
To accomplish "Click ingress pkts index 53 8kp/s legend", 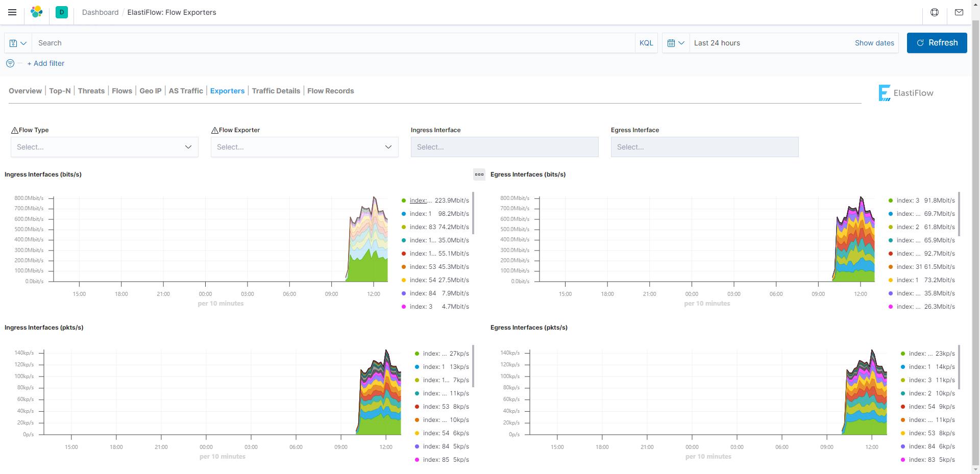I will pyautogui.click(x=442, y=407).
